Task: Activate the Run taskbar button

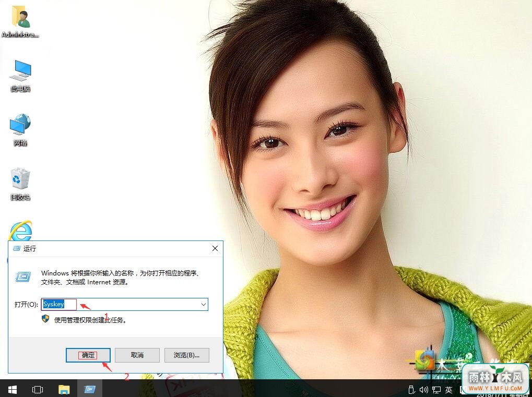Action: point(90,389)
